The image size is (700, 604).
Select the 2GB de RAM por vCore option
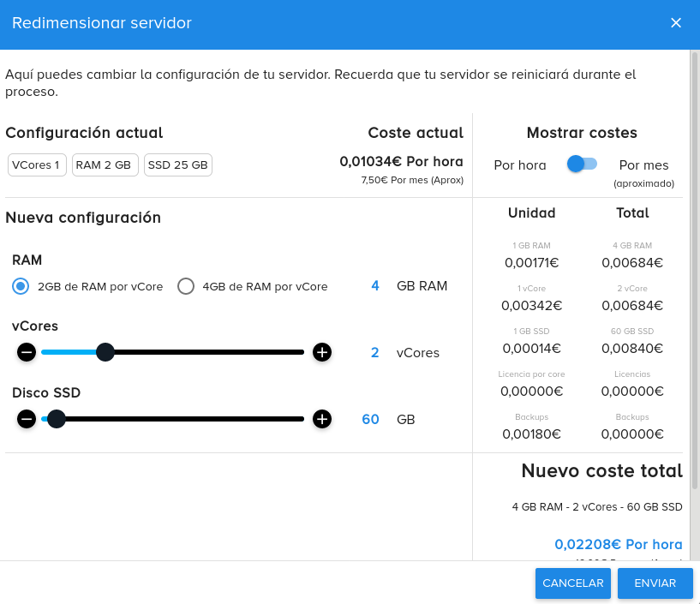[21, 286]
